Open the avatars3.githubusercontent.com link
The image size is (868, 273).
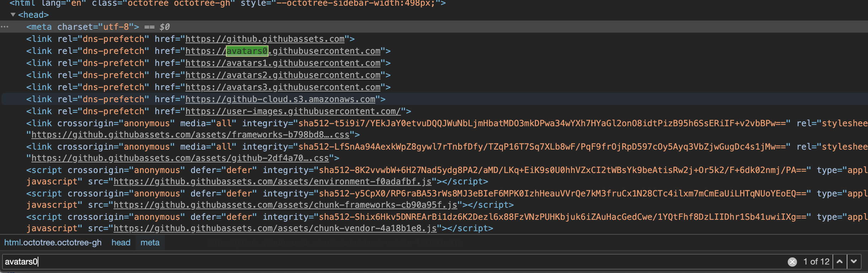[x=283, y=87]
